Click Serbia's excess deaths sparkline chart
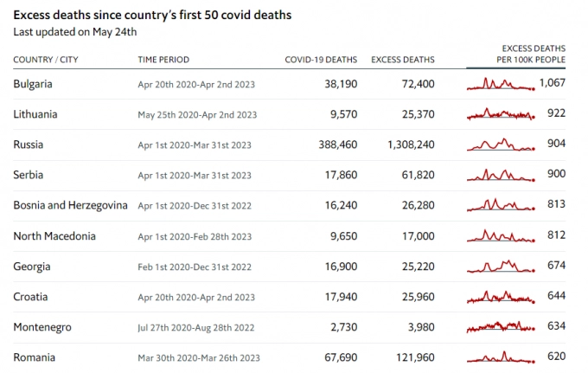 pos(501,175)
